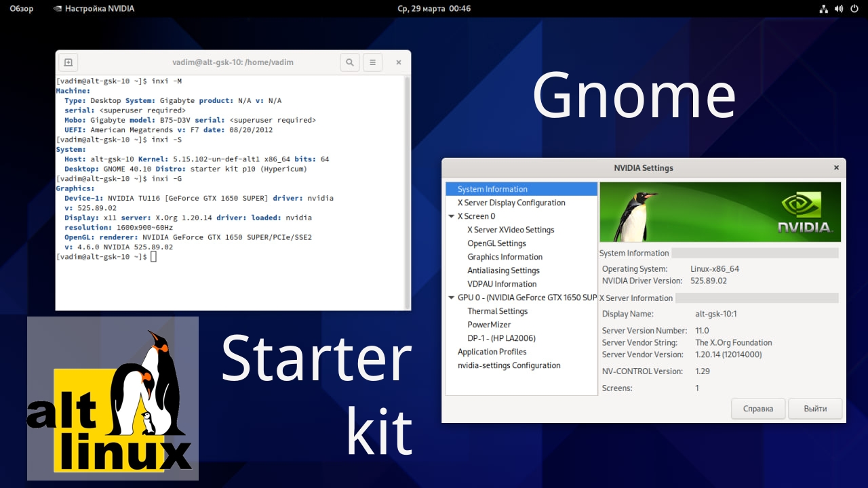Click the terminal vertical scrollbar
The height and width of the screenshot is (488, 868).
[x=407, y=190]
